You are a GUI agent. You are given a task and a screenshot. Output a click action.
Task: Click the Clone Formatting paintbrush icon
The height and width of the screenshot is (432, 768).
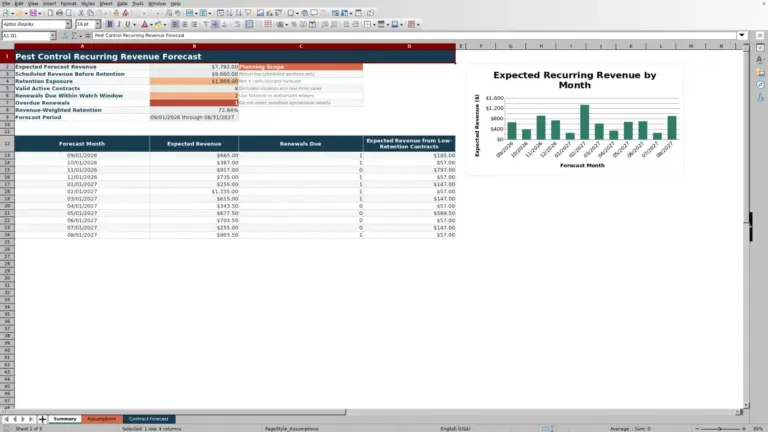(116, 13)
